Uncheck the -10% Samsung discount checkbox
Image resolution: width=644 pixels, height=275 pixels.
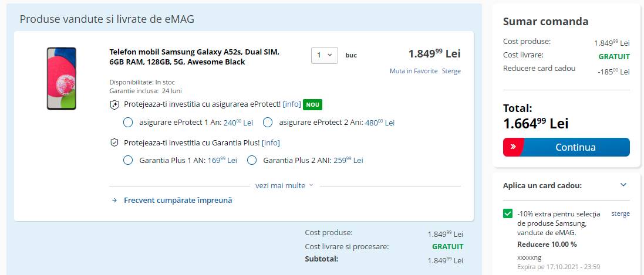(508, 213)
